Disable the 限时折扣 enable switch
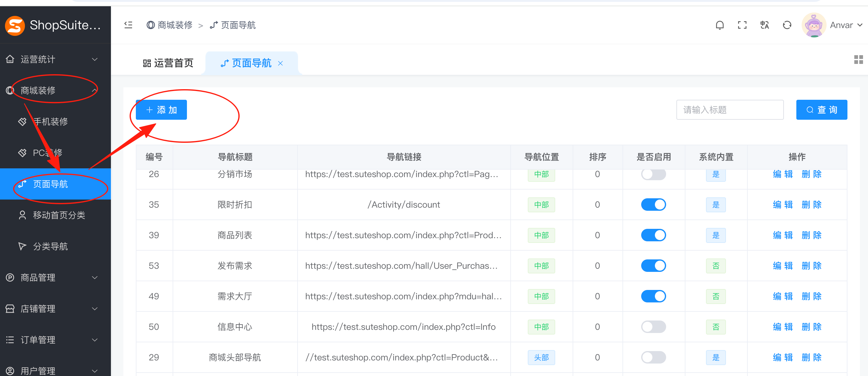The height and width of the screenshot is (376, 868). tap(653, 205)
